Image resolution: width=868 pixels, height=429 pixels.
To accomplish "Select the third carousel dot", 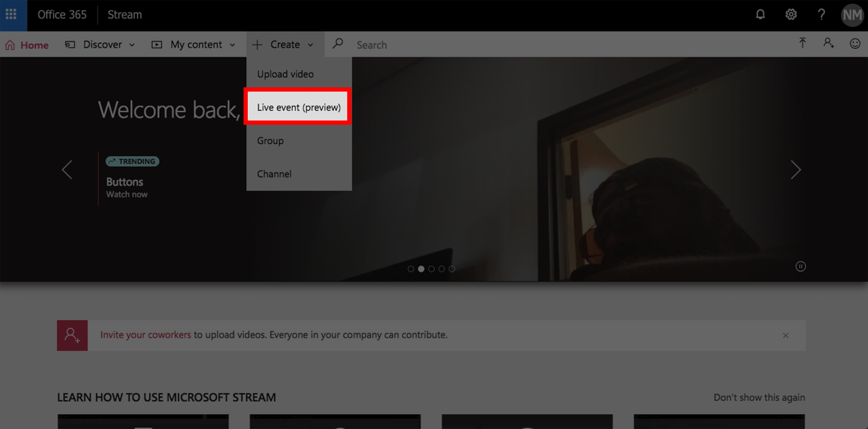I will pyautogui.click(x=432, y=269).
